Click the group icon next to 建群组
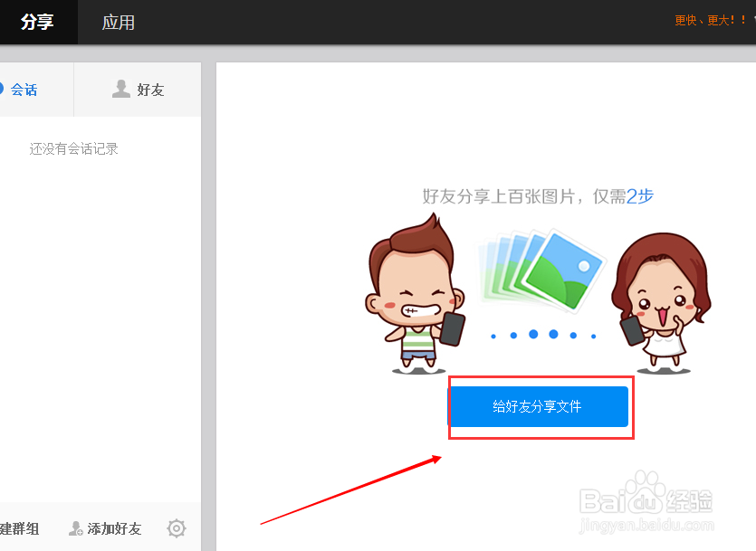Viewport: 756px width, 551px height. tap(4, 527)
